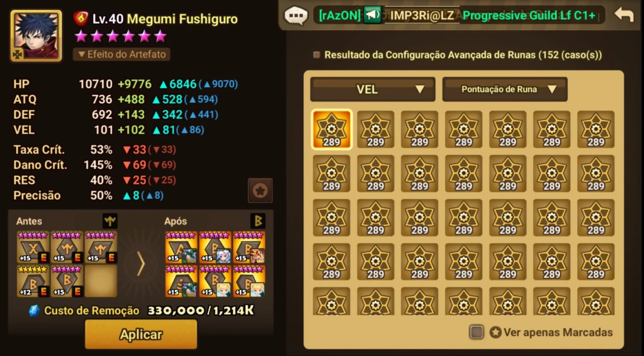
Task: Tap the star bookmark icon beside stats
Action: [x=260, y=190]
